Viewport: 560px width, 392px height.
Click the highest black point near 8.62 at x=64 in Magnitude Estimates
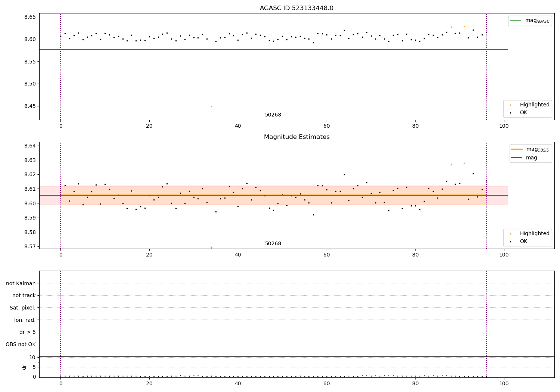tap(344, 174)
